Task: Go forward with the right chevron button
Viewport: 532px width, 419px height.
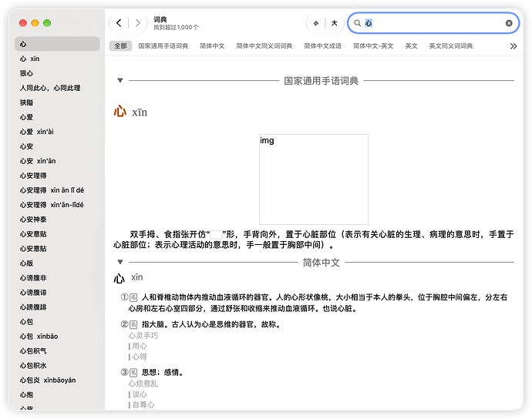Action: point(138,23)
